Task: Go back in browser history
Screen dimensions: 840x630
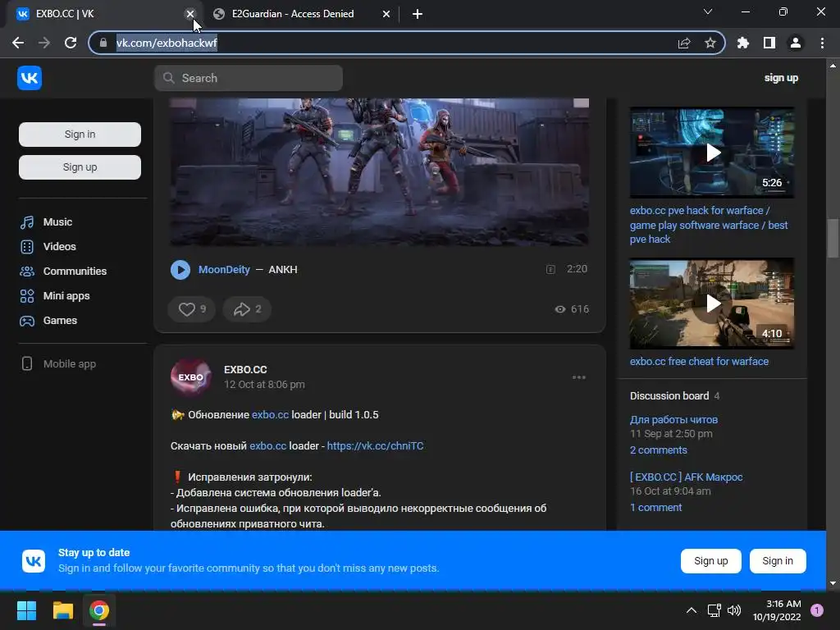Action: 18,43
